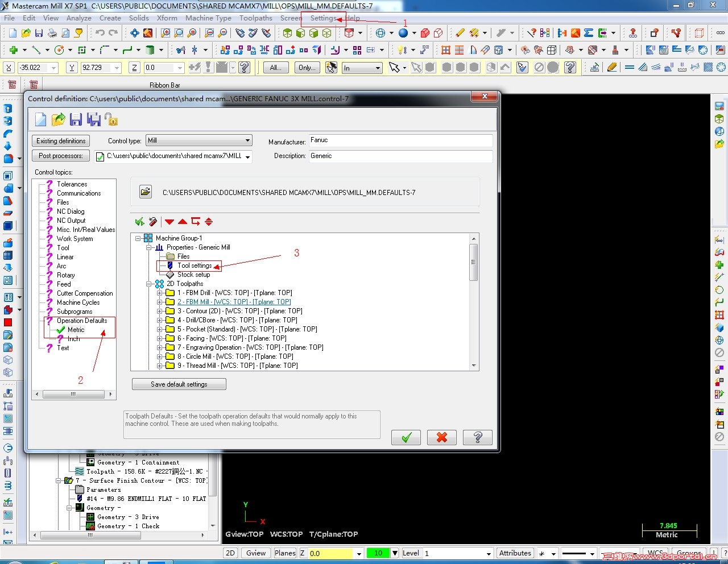Select the NC Output control topic
This screenshot has width=728, height=564.
(71, 221)
